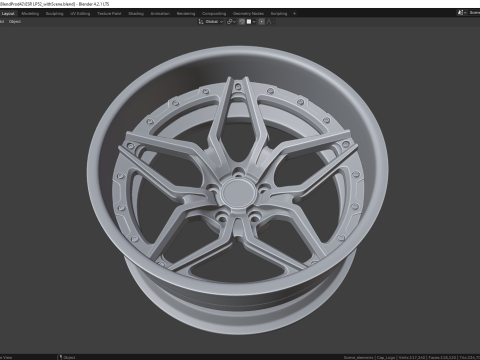Viewport: 480px width, 360px height.
Task: Open the proportional falloff curve menu
Action: pos(270,22)
